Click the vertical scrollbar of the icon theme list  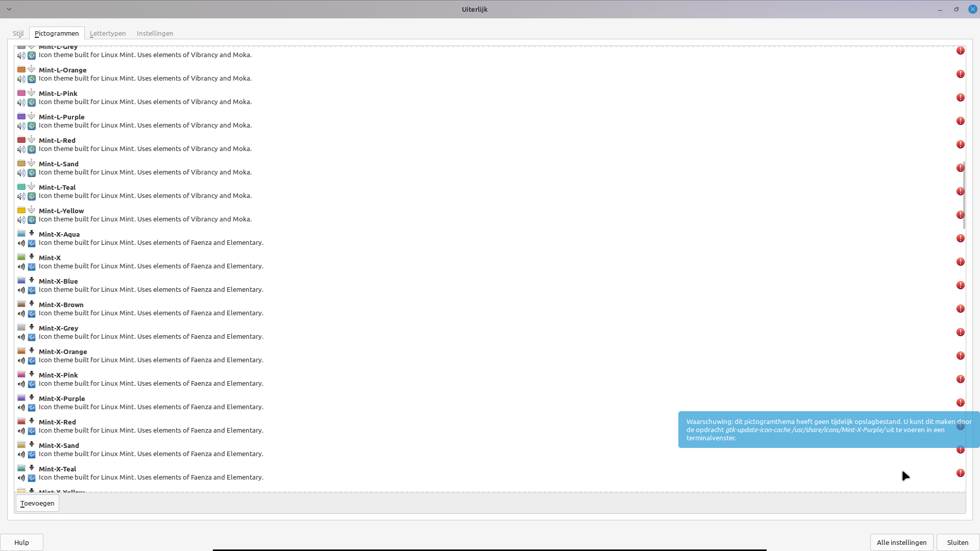click(x=964, y=195)
